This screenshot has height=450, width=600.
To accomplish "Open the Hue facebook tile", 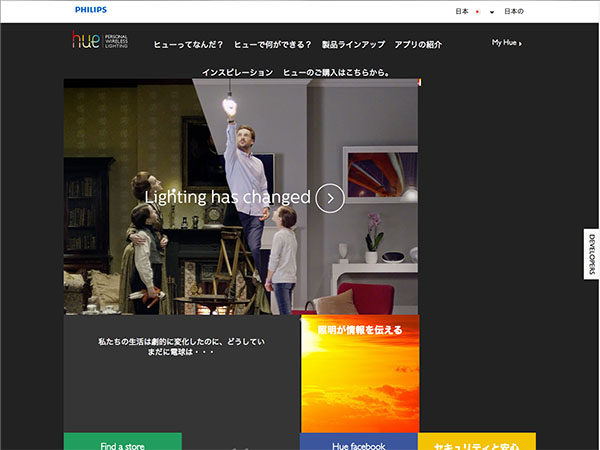I will (359, 442).
